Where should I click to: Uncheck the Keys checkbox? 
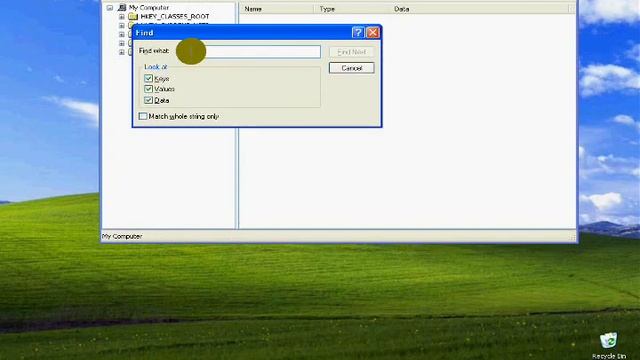[148, 78]
